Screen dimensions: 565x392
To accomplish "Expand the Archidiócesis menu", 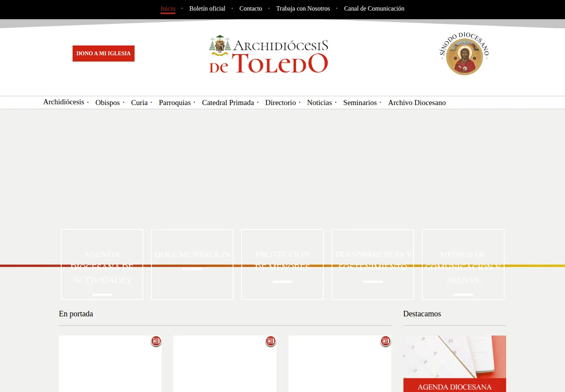I will pos(64,102).
